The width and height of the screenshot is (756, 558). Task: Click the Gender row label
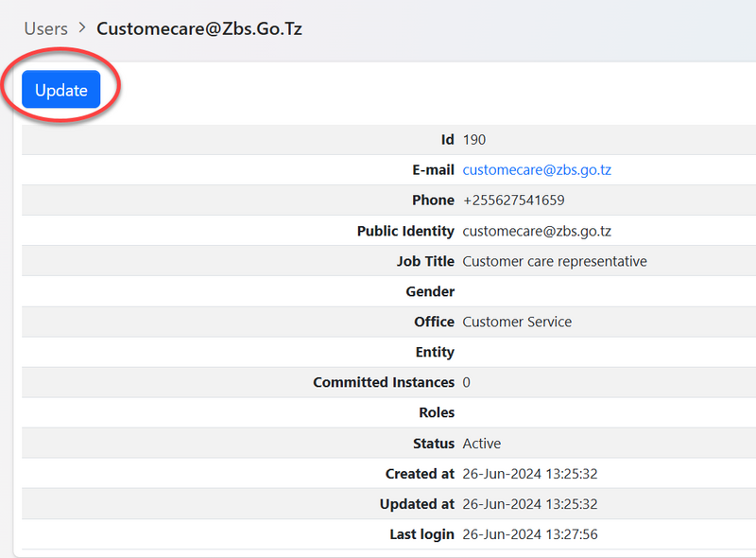[430, 291]
